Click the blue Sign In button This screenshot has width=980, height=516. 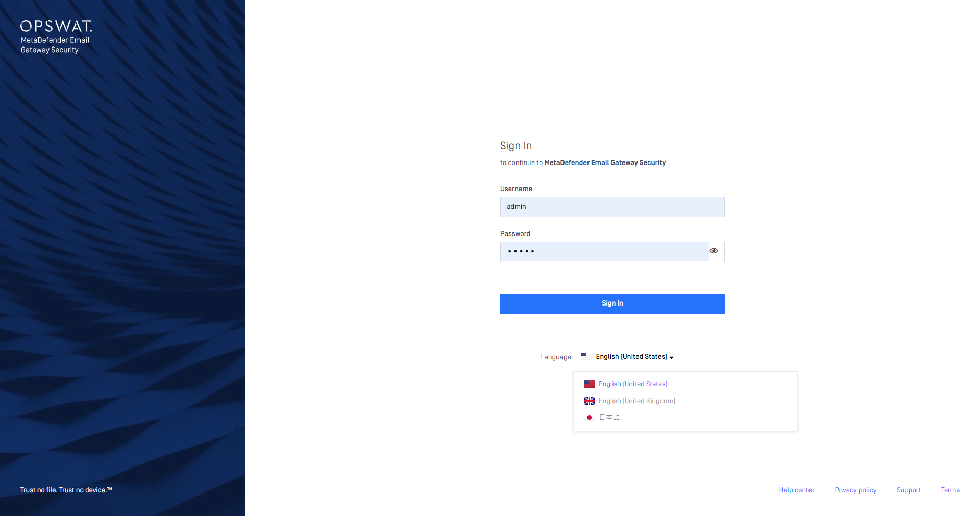pyautogui.click(x=612, y=304)
